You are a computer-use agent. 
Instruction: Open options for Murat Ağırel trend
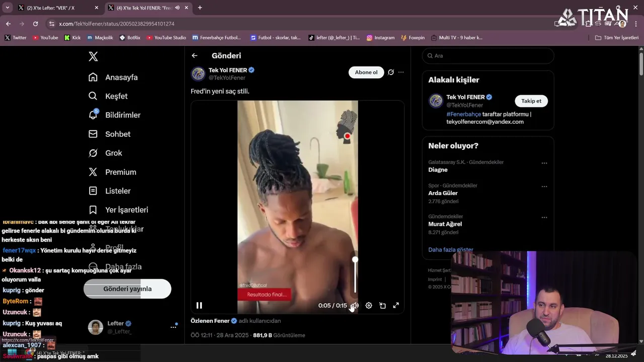pos(544,218)
